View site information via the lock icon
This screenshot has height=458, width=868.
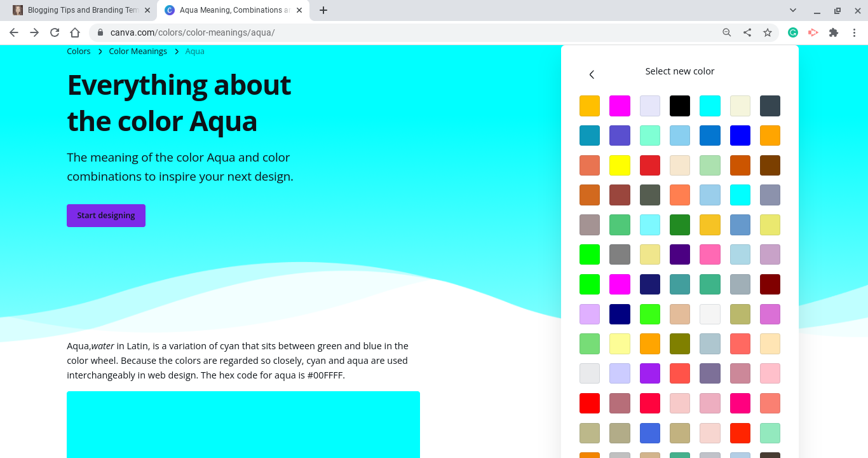[100, 32]
